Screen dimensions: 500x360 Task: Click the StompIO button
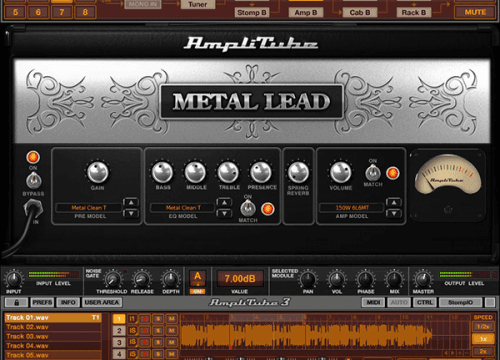pyautogui.click(x=460, y=302)
